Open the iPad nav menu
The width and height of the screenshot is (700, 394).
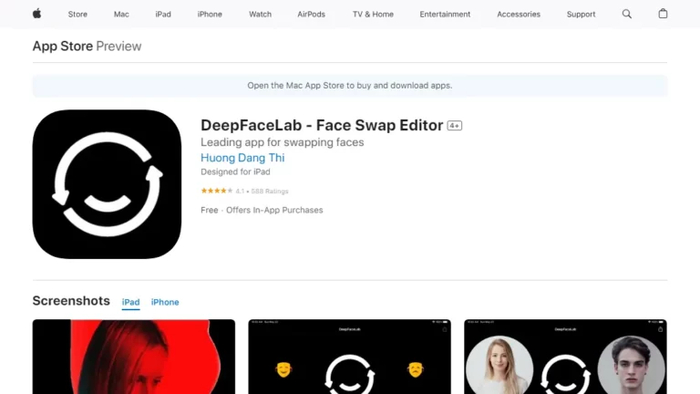pyautogui.click(x=163, y=14)
